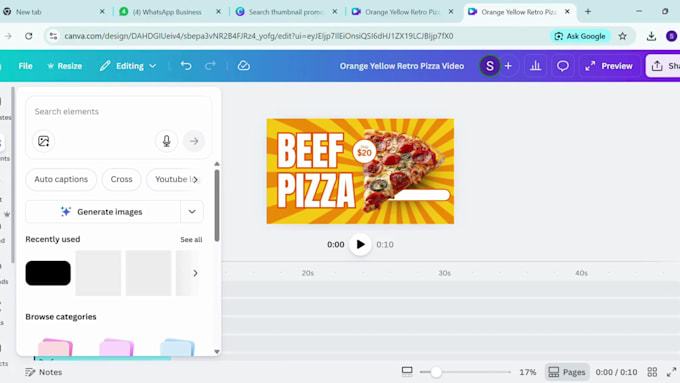This screenshot has height=383, width=680.
Task: Check cloud save status icon
Action: 244,66
